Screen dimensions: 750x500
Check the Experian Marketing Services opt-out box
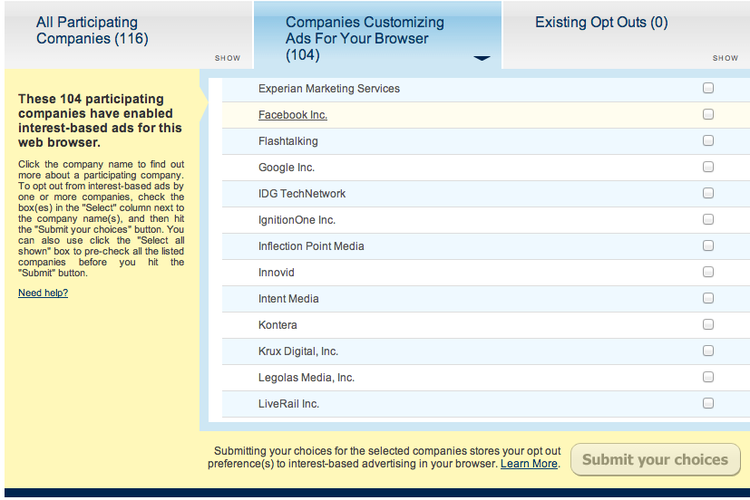(708, 88)
